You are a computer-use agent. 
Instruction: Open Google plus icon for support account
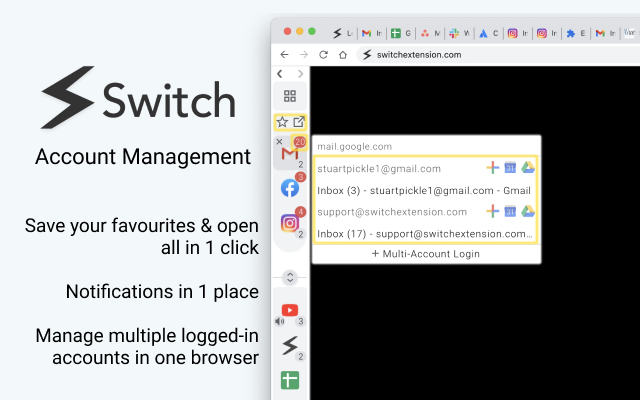pyautogui.click(x=493, y=211)
